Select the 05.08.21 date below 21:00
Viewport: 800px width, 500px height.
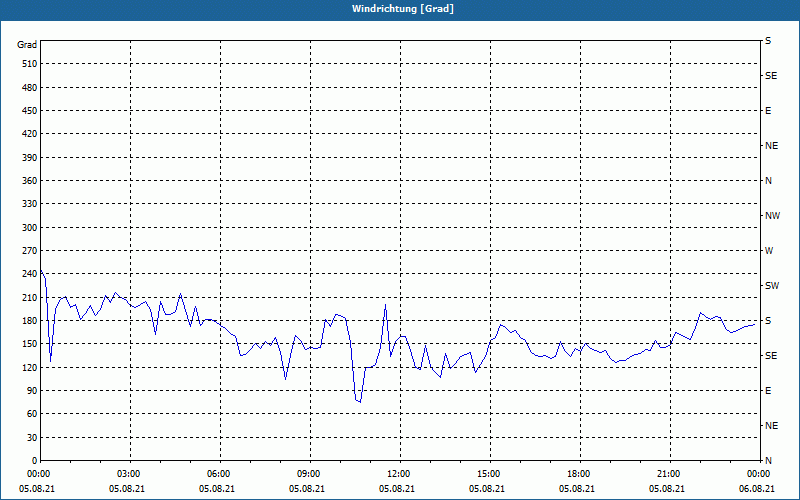click(x=667, y=489)
